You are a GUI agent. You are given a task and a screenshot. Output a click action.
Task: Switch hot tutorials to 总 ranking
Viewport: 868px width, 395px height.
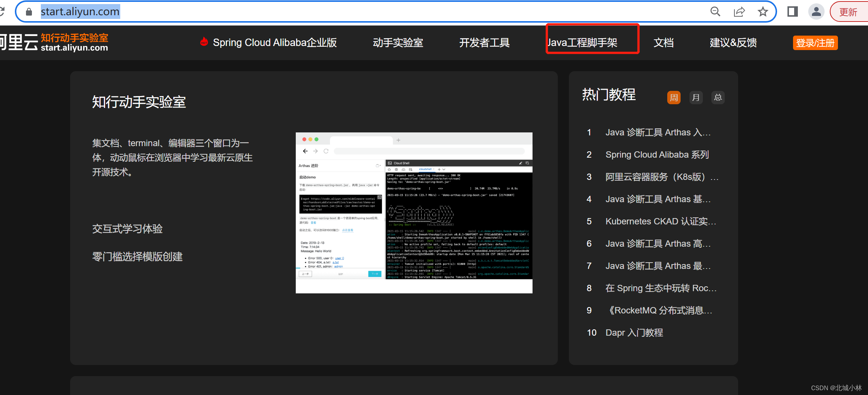pos(718,98)
